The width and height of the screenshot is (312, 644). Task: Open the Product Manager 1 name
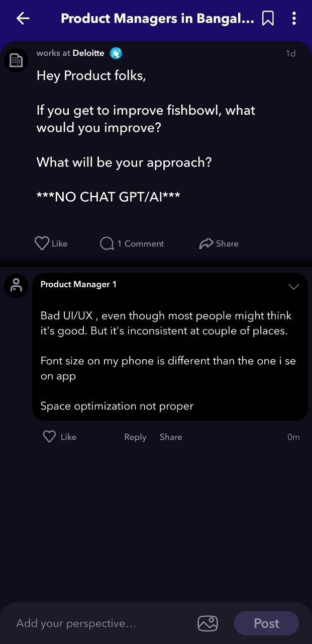pos(78,284)
